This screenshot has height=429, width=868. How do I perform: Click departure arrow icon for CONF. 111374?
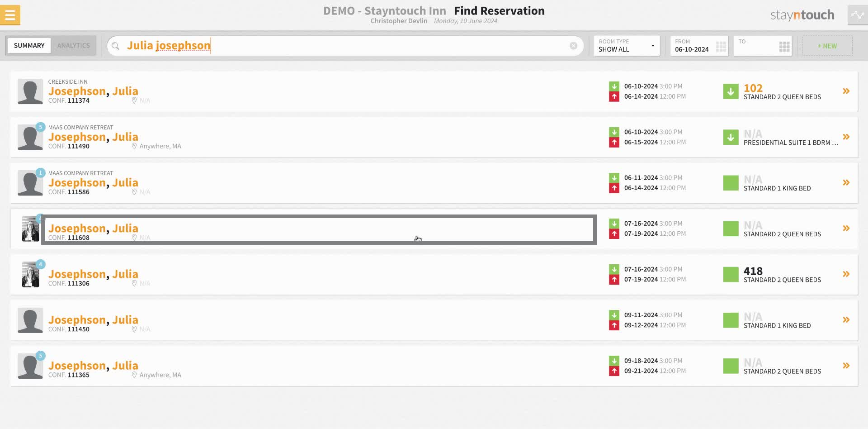pyautogui.click(x=614, y=96)
